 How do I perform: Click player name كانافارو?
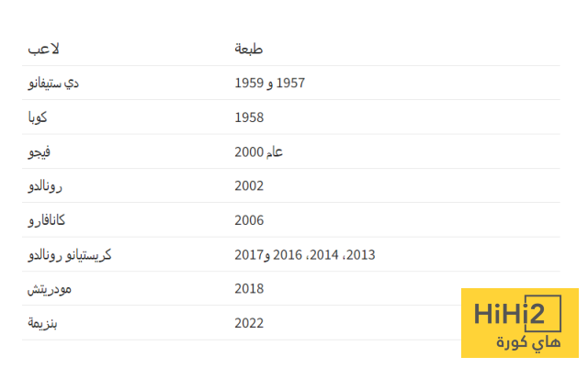47,220
